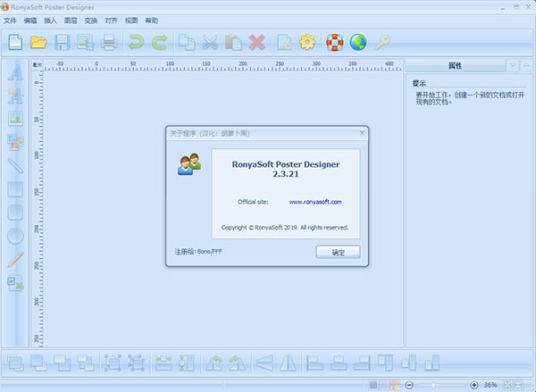Click the lifebuoy help icon
The height and width of the screenshot is (392, 536).
[335, 41]
